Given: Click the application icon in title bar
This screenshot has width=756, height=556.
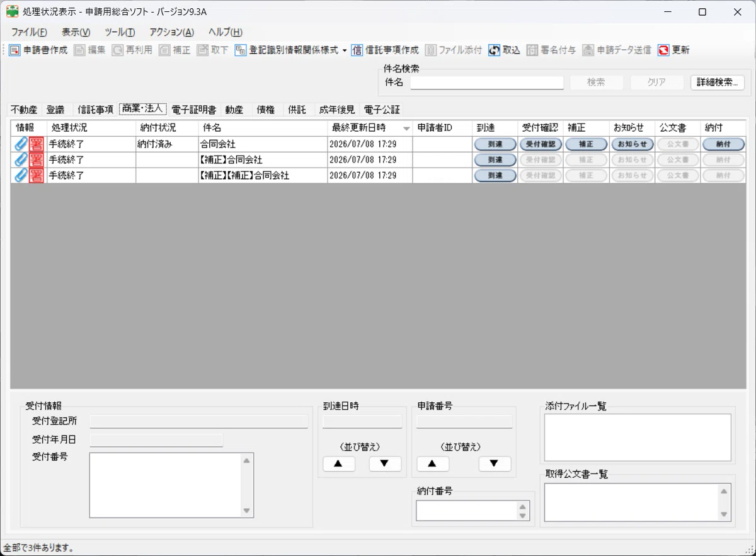Looking at the screenshot, I should point(11,12).
